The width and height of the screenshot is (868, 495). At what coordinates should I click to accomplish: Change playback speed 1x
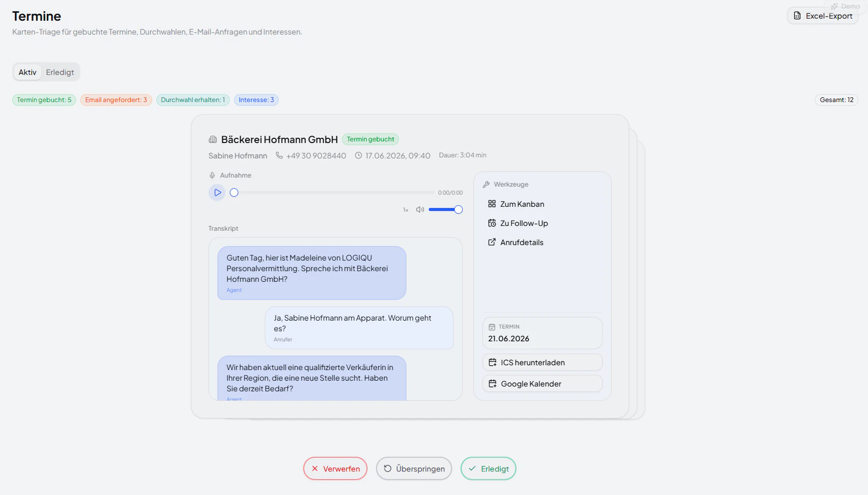click(406, 210)
